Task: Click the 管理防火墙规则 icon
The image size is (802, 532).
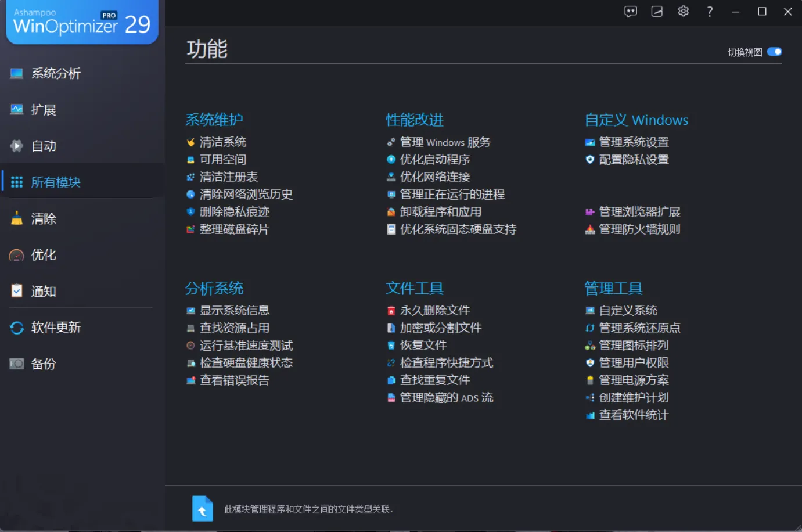Action: pos(590,229)
